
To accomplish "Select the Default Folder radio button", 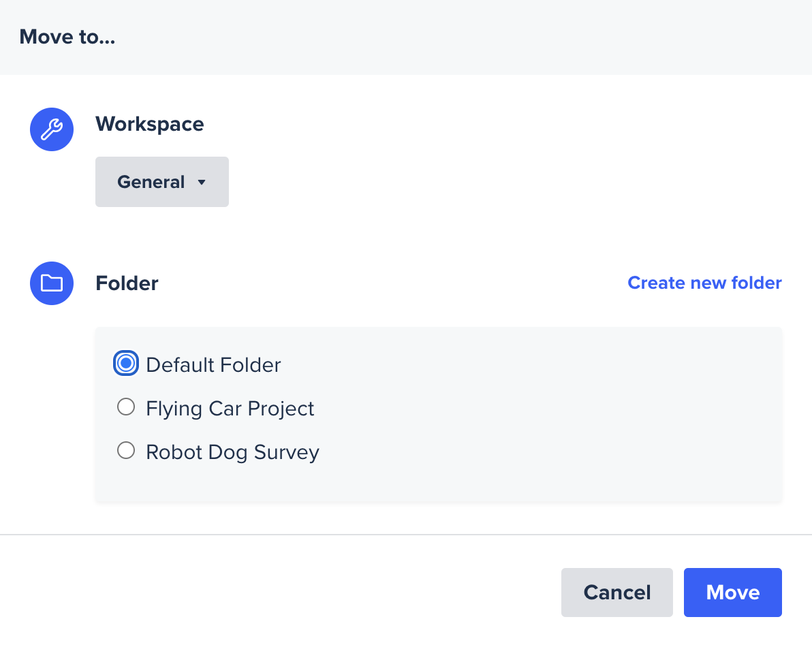I will 126,364.
